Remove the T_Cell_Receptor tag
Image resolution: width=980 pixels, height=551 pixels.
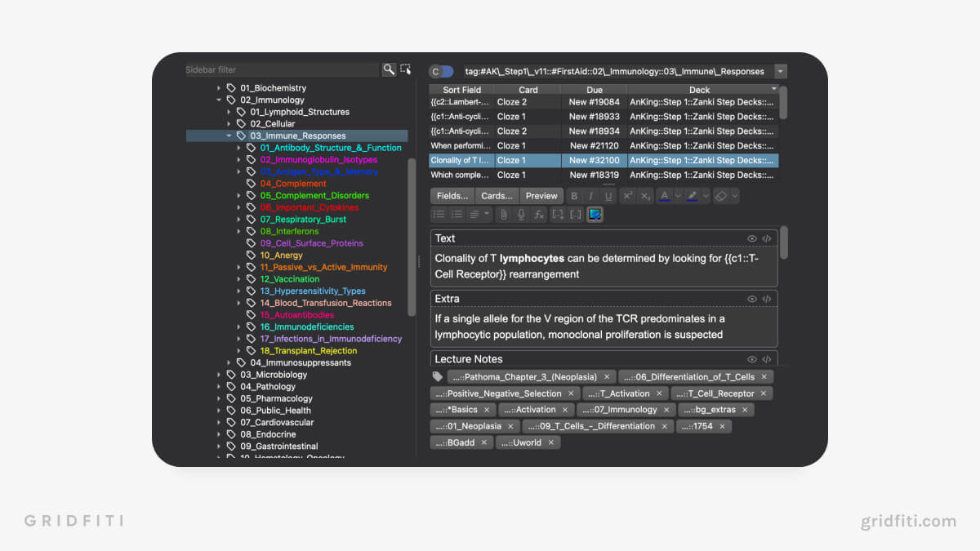point(764,393)
